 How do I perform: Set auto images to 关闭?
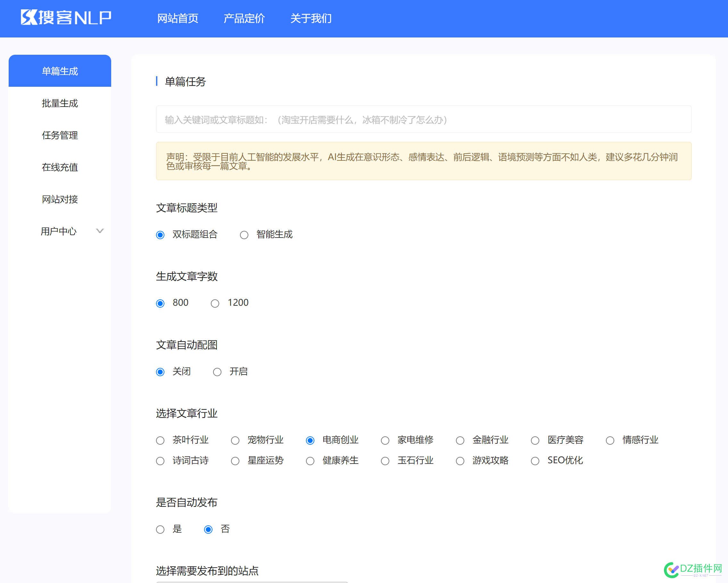pos(161,372)
